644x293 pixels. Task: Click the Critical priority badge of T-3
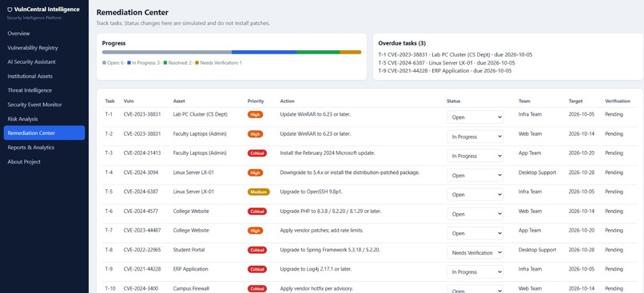[257, 153]
